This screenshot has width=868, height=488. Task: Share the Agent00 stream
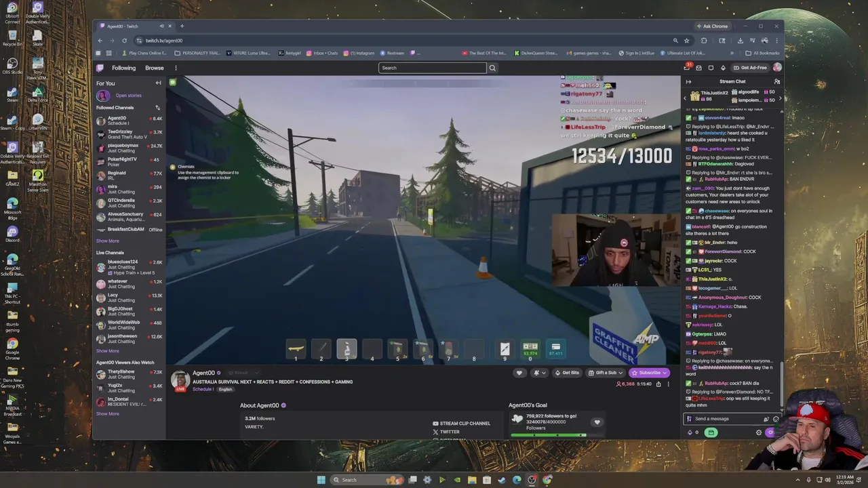pos(658,384)
